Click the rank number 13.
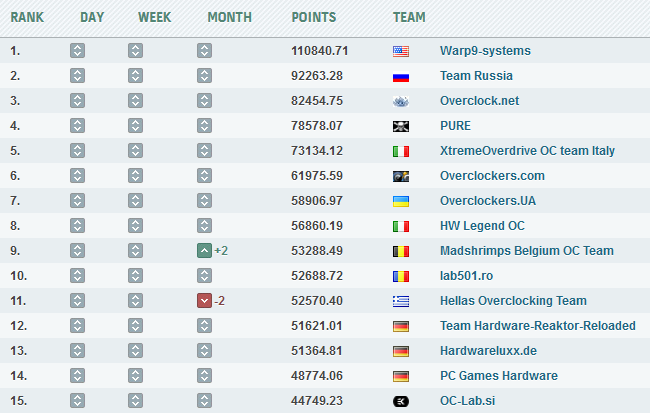The width and height of the screenshot is (650, 413). pos(19,351)
